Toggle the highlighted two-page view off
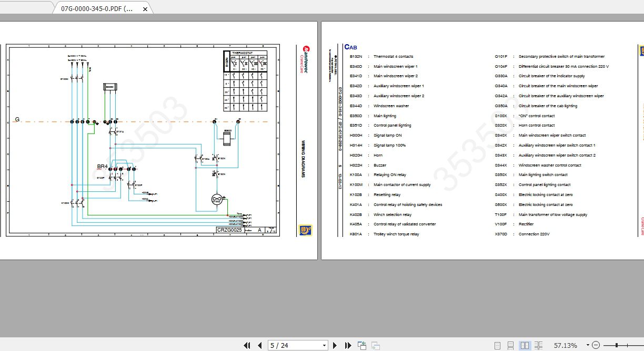The image size is (644, 351). coord(525,345)
